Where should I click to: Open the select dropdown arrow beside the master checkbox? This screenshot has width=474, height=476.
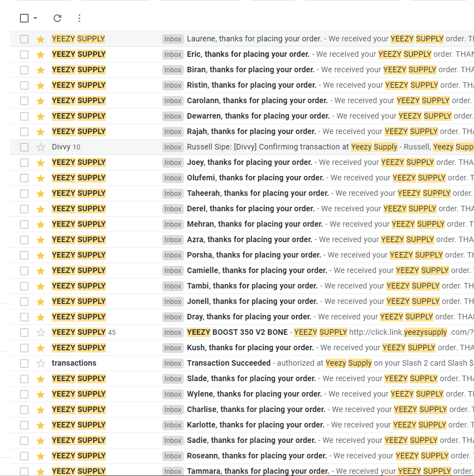(x=35, y=18)
